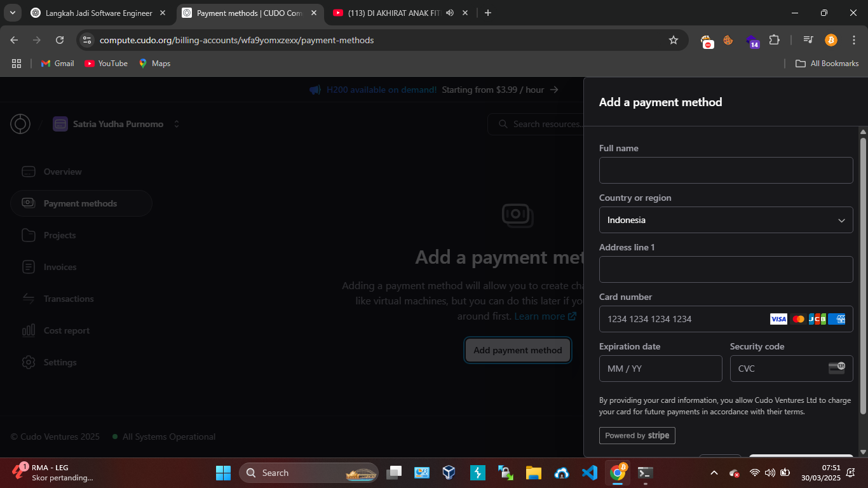Click the Settings gear icon in the sidebar
The height and width of the screenshot is (488, 868).
(x=28, y=362)
